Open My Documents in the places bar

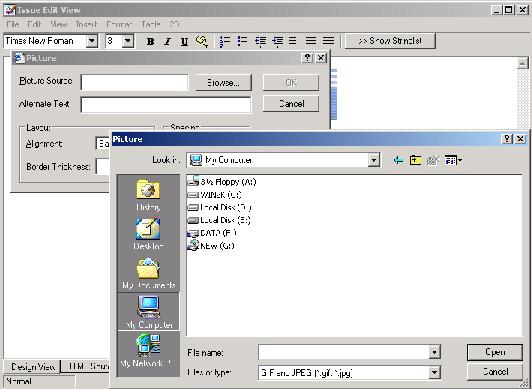click(x=148, y=273)
